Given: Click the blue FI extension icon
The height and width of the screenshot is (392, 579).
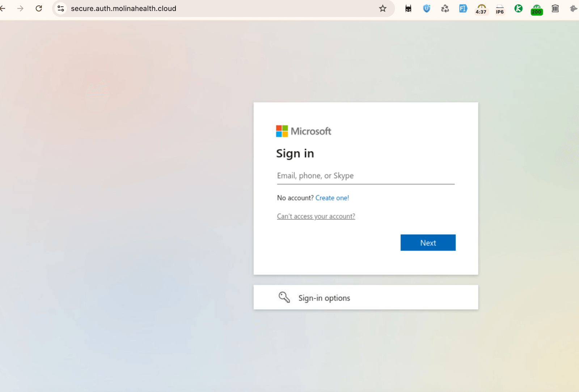Looking at the screenshot, I should coord(463,9).
